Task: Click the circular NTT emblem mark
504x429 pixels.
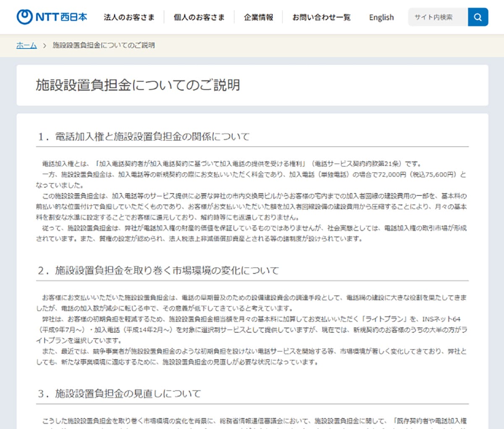Action: (x=24, y=17)
